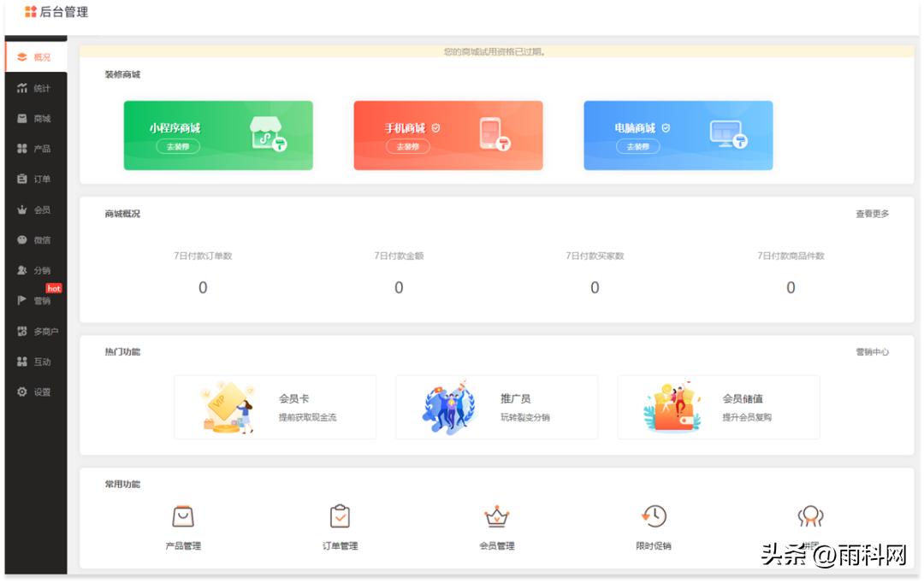Open the 推广员 promotion card

[496, 407]
